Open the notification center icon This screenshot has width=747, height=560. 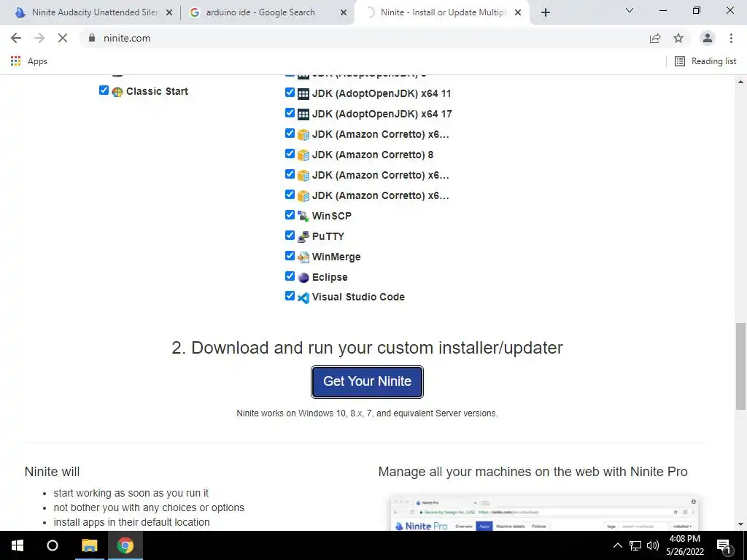(724, 545)
